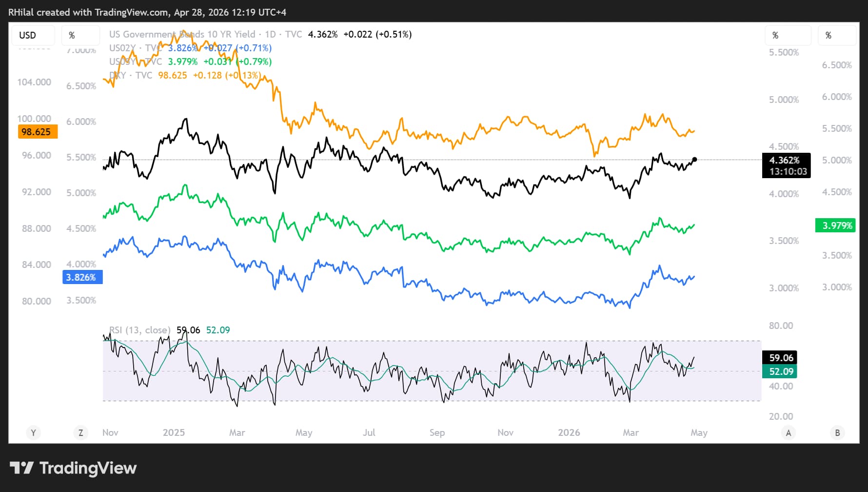Image resolution: width=868 pixels, height=492 pixels.
Task: Click the B scale letter button
Action: [837, 432]
